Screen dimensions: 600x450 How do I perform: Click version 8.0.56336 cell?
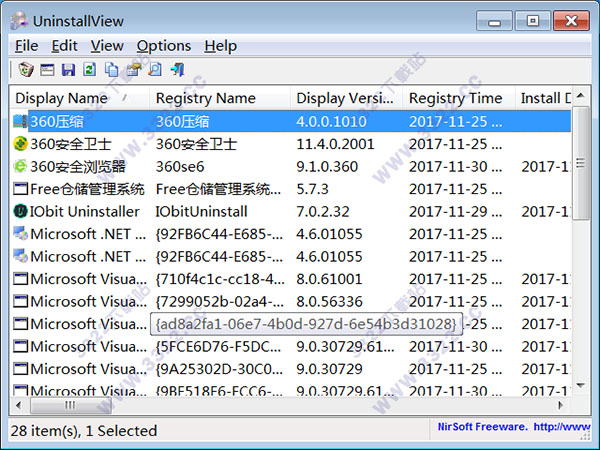[329, 302]
